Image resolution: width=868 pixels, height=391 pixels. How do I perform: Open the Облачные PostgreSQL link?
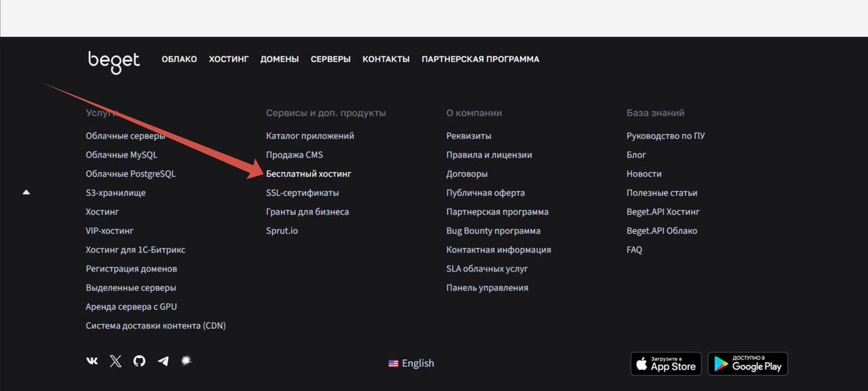pos(131,174)
